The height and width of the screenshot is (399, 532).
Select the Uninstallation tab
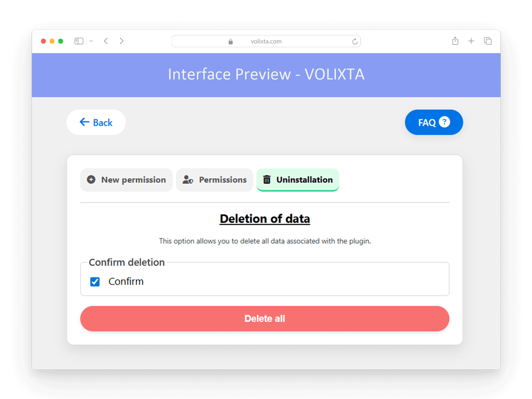(298, 180)
